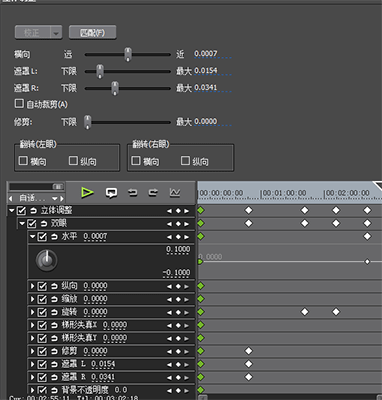
Task: Click the 横向 depth slider handle
Action: [128, 54]
